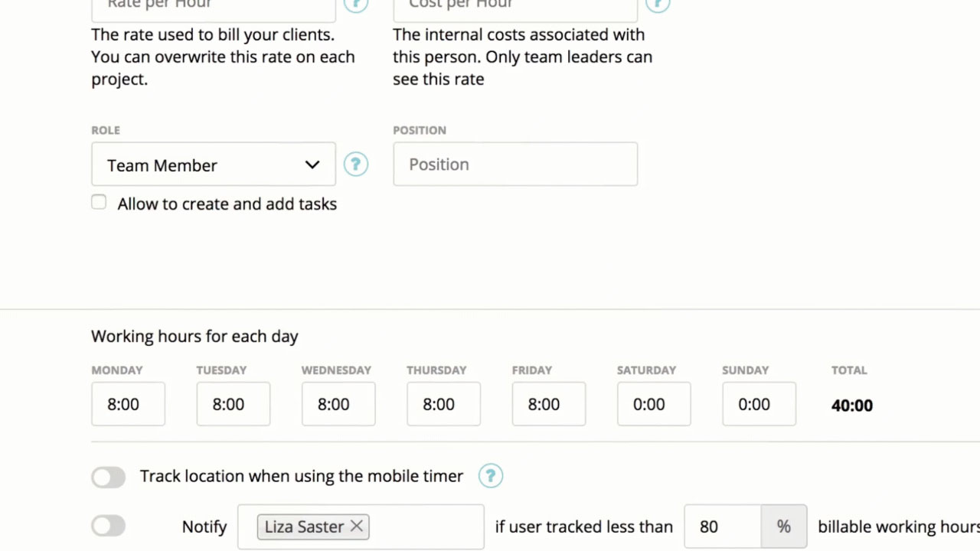The image size is (980, 551).
Task: Select the Friday working hours field
Action: (548, 404)
